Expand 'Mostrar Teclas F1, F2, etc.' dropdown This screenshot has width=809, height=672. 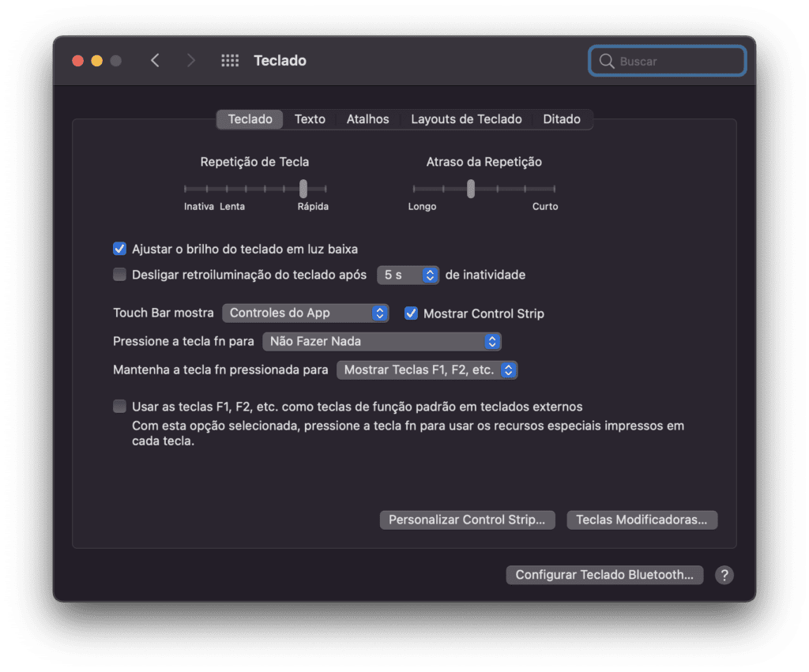(x=427, y=370)
